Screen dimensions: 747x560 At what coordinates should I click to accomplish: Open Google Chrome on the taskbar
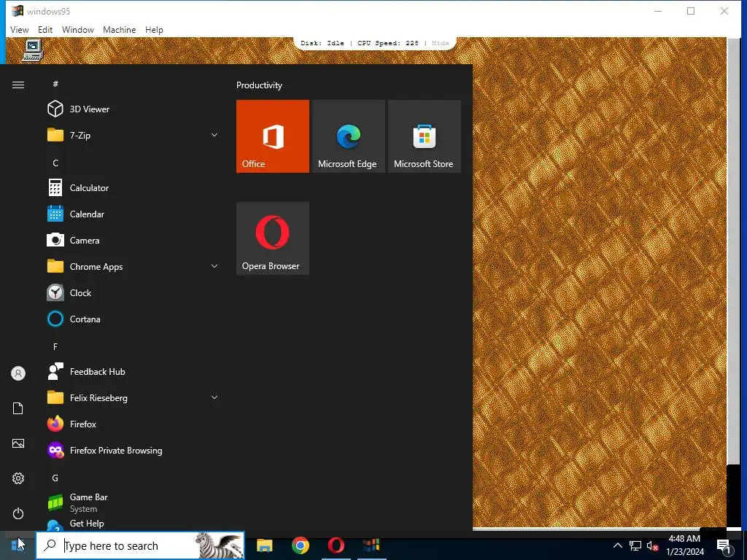[x=300, y=545]
